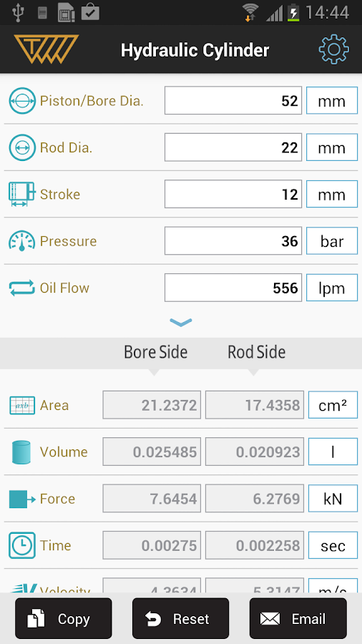
Task: Edit the Rod Dia. value 22
Action: 233,147
